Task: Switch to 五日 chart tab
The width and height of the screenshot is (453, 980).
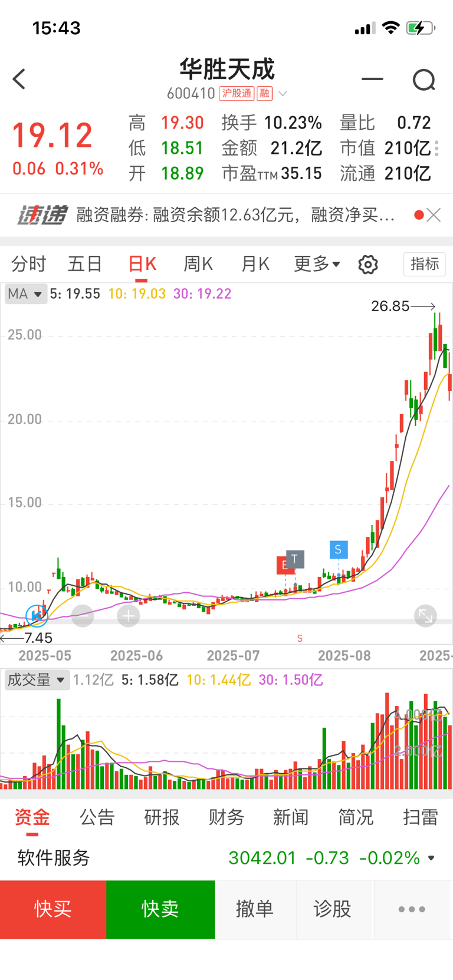Action: [85, 264]
